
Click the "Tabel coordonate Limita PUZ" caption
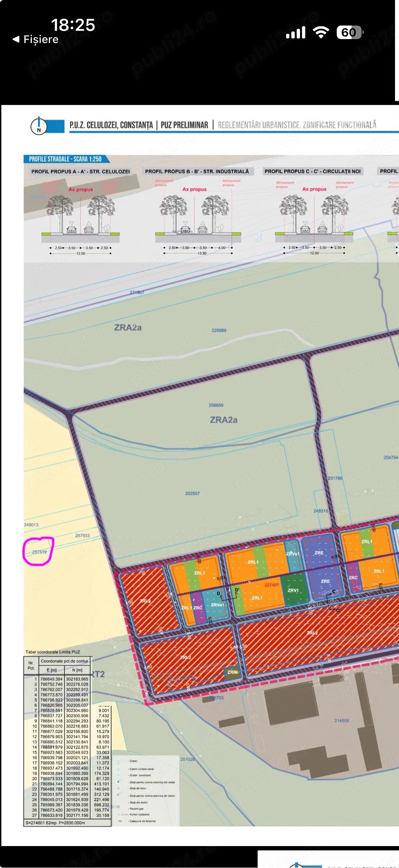[x=53, y=652]
